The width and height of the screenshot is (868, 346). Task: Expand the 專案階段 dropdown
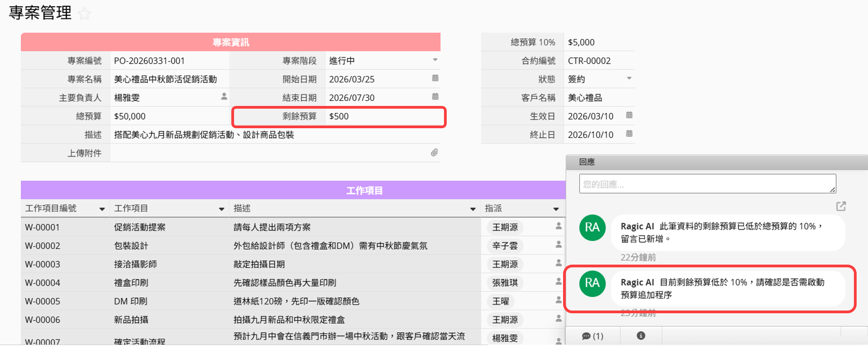coord(435,60)
